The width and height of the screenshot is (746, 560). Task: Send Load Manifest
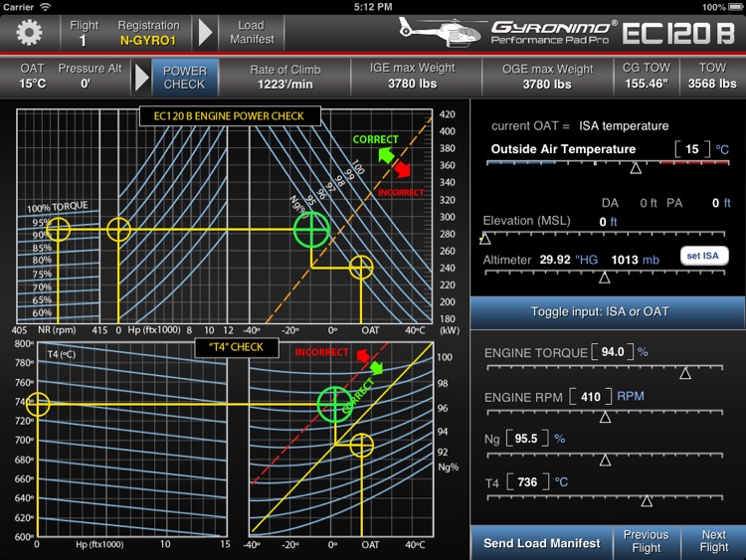tap(541, 543)
